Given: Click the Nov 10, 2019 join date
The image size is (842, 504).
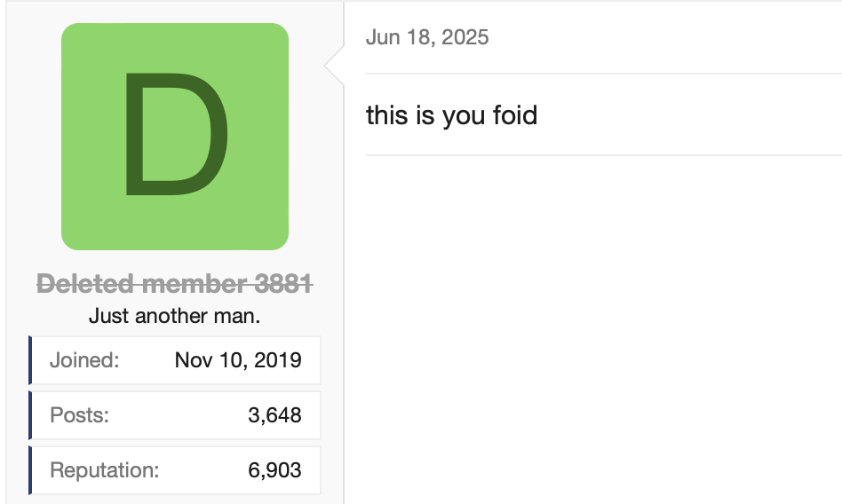Looking at the screenshot, I should coord(238,360).
